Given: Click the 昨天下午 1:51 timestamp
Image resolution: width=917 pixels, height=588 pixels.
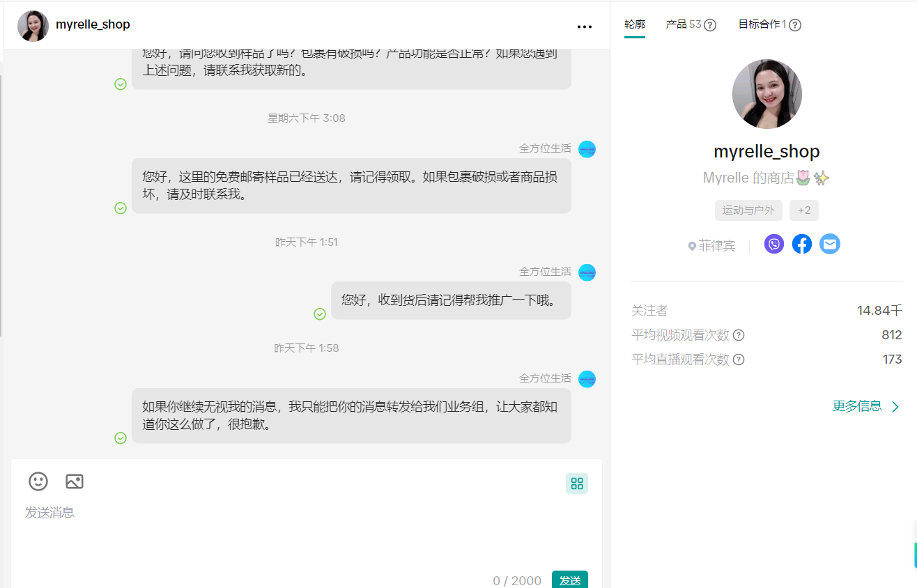Looking at the screenshot, I should (307, 242).
